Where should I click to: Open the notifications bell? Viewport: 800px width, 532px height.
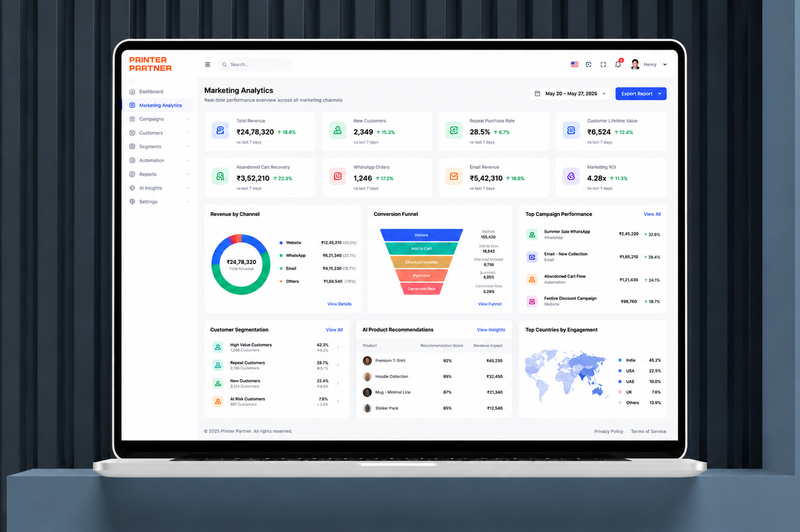click(618, 64)
